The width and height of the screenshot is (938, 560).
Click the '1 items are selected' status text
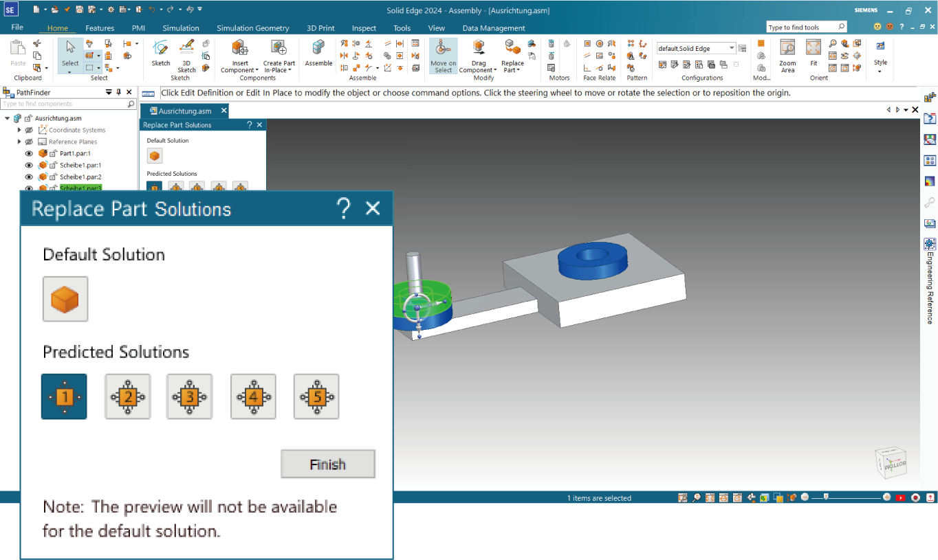pyautogui.click(x=599, y=498)
